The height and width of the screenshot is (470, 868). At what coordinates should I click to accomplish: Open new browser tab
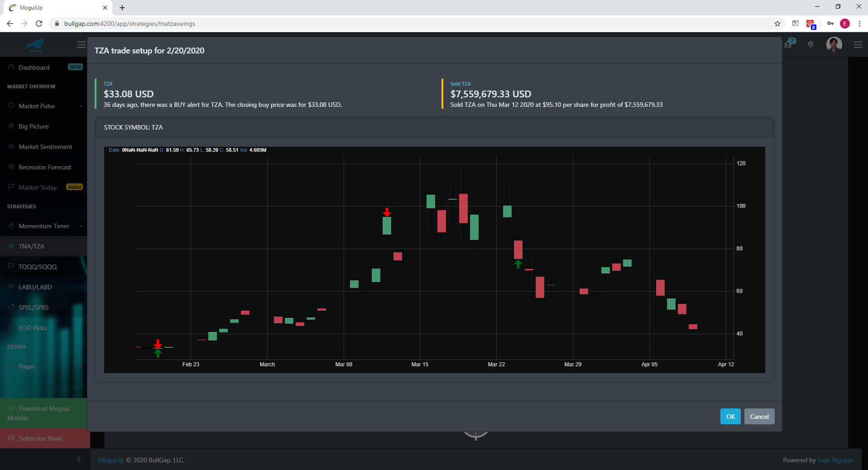(122, 8)
